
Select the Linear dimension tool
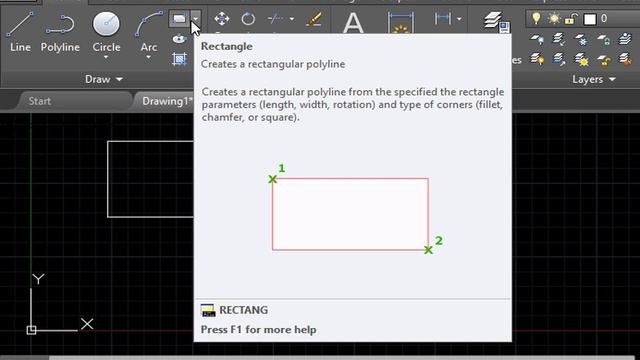coord(443,19)
